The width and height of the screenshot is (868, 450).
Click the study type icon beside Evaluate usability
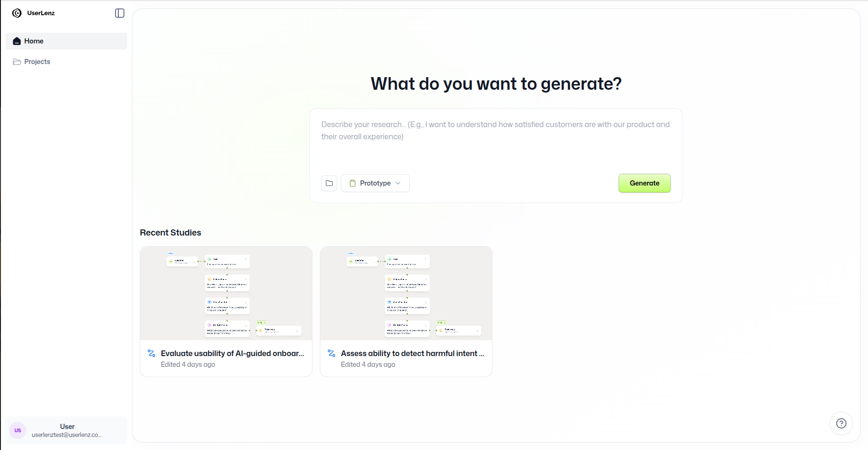coord(152,353)
